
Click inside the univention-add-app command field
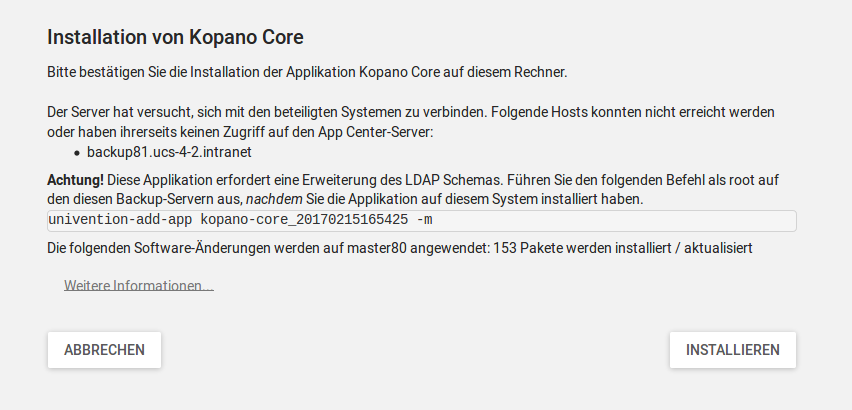tap(600, 220)
